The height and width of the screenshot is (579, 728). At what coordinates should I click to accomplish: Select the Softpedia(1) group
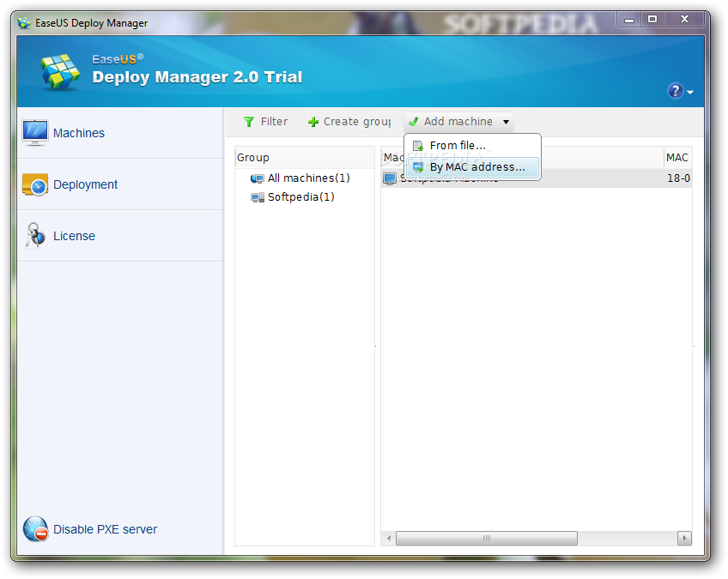pos(300,197)
